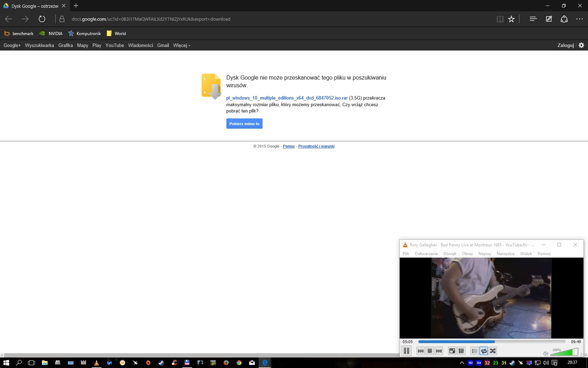
Task: Open Mapy in Google bar
Action: click(x=83, y=45)
